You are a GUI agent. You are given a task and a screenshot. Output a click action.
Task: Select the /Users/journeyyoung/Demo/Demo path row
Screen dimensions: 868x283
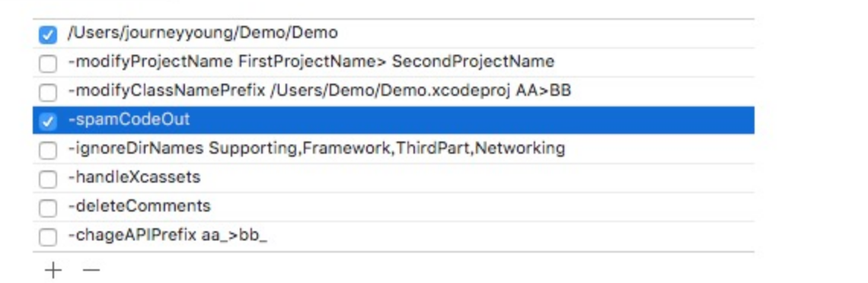click(x=393, y=33)
